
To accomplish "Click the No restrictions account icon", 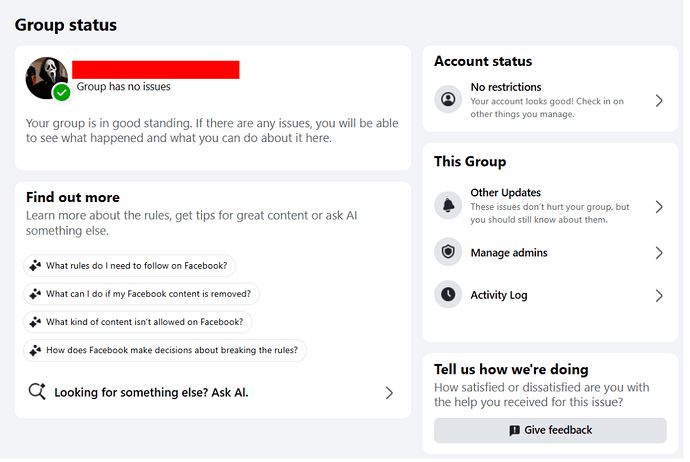I will click(448, 100).
